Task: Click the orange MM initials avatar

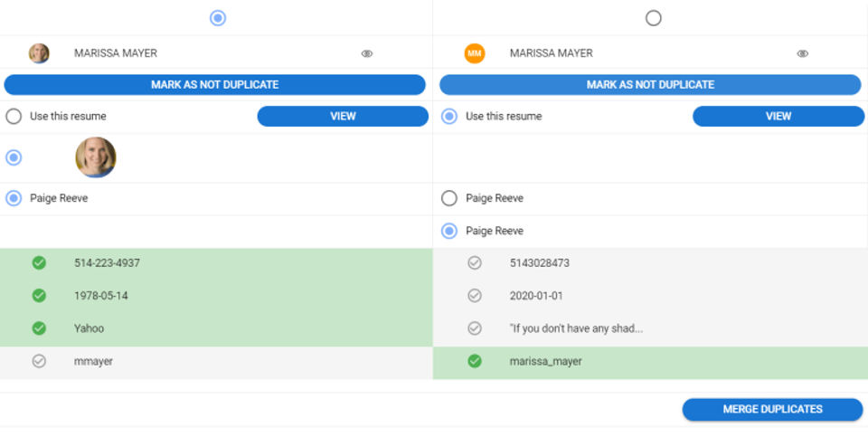Action: [x=475, y=53]
